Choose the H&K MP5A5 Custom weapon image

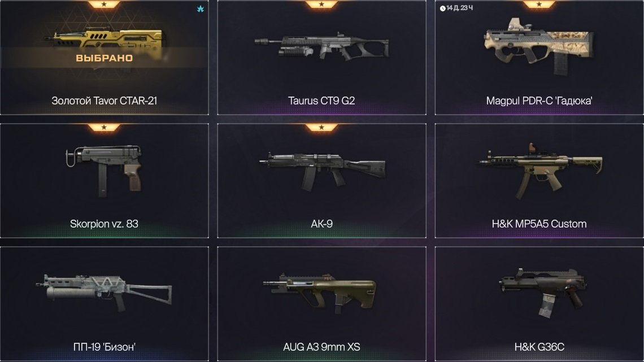pyautogui.click(x=539, y=171)
